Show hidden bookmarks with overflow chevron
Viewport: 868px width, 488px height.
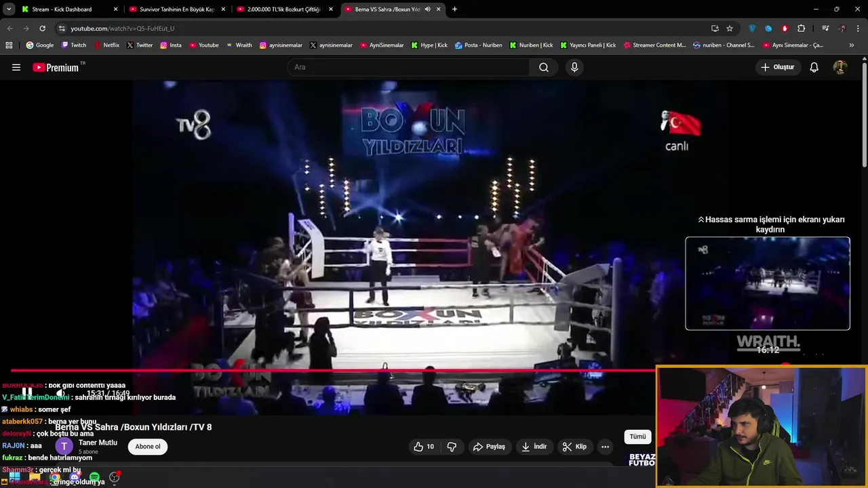tap(852, 45)
